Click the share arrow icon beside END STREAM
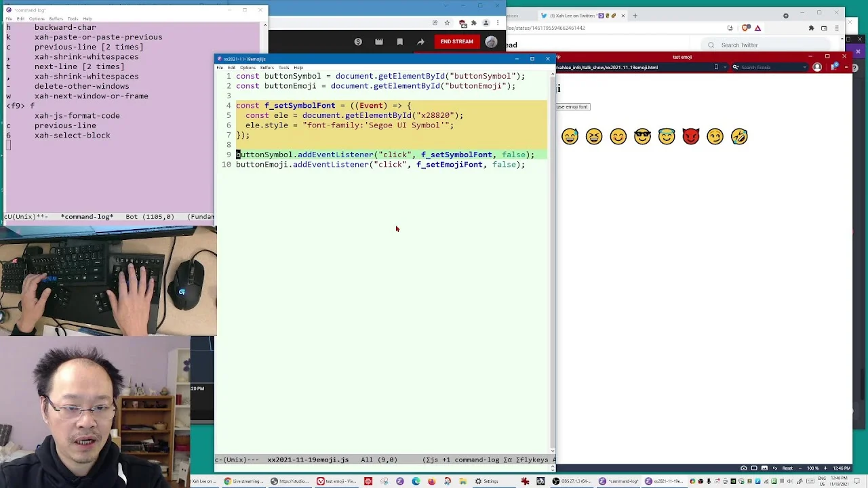The height and width of the screenshot is (488, 868). tap(420, 42)
